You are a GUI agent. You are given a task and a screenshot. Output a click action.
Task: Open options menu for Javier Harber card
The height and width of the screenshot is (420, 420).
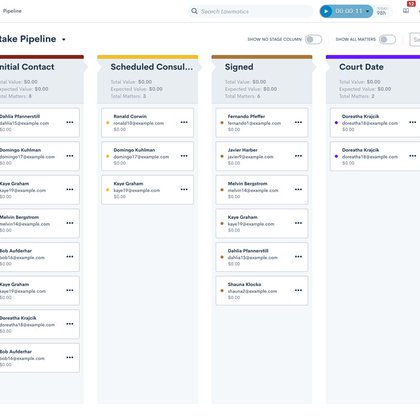point(298,156)
